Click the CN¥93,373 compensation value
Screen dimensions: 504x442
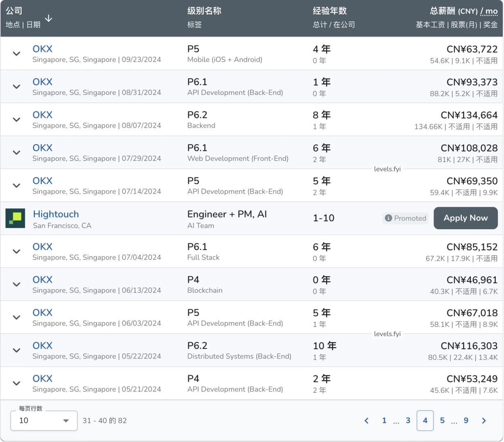[x=472, y=82]
